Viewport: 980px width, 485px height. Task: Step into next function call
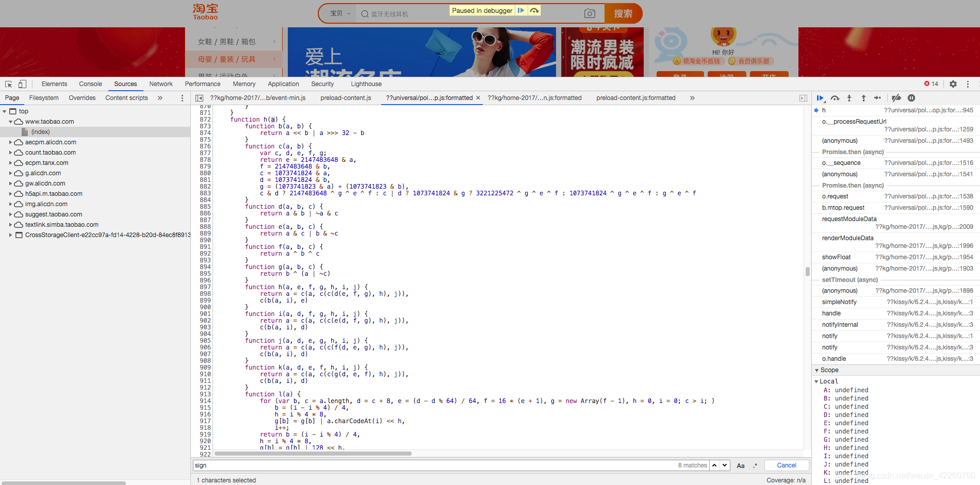tap(849, 98)
